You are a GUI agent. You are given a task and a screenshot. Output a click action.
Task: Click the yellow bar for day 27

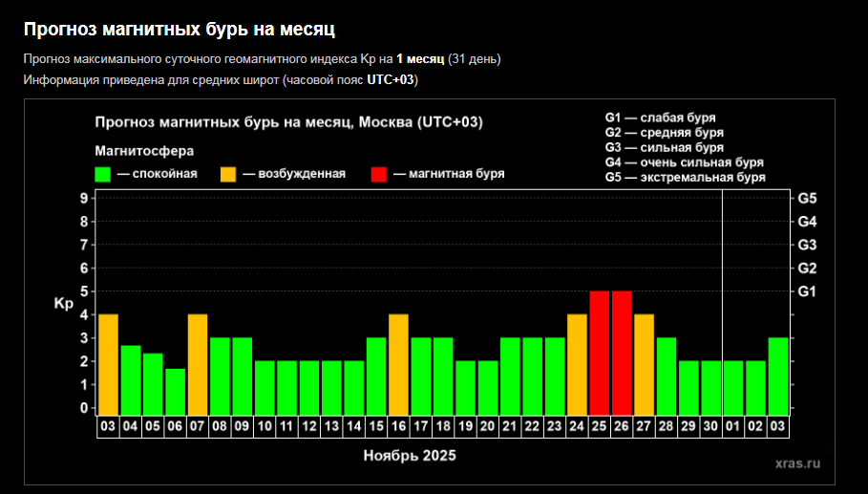644,363
